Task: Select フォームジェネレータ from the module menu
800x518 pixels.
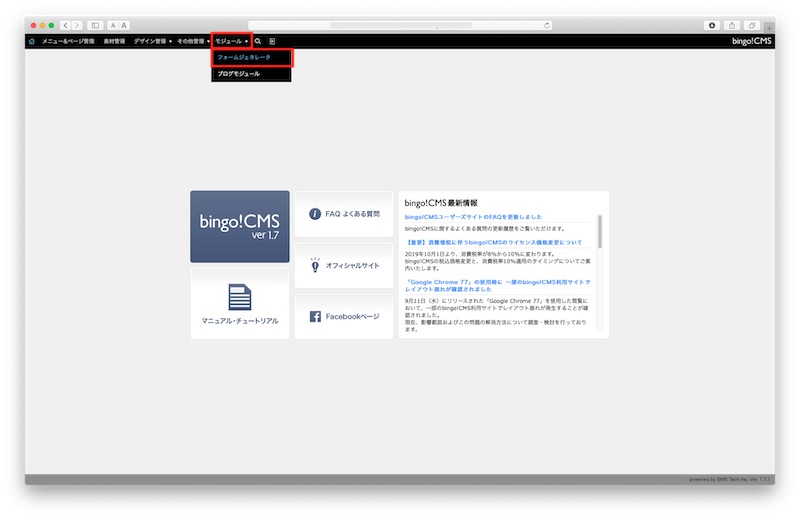Action: 252,58
